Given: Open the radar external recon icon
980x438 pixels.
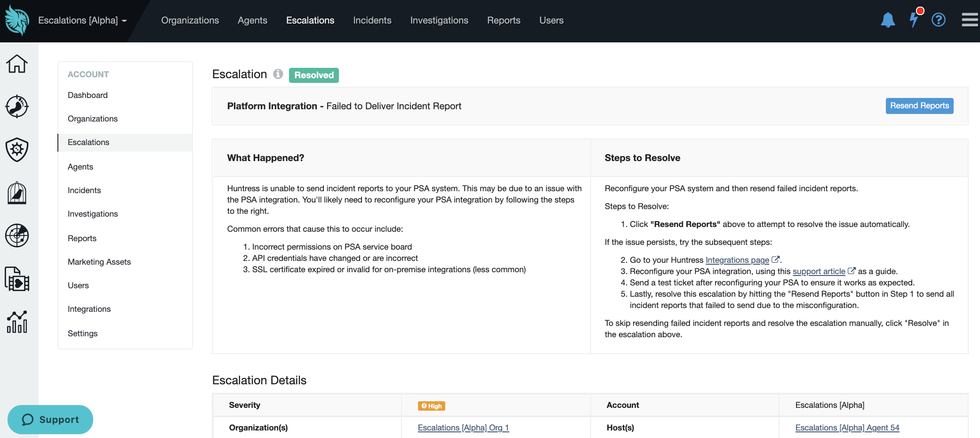Looking at the screenshot, I should 17,235.
